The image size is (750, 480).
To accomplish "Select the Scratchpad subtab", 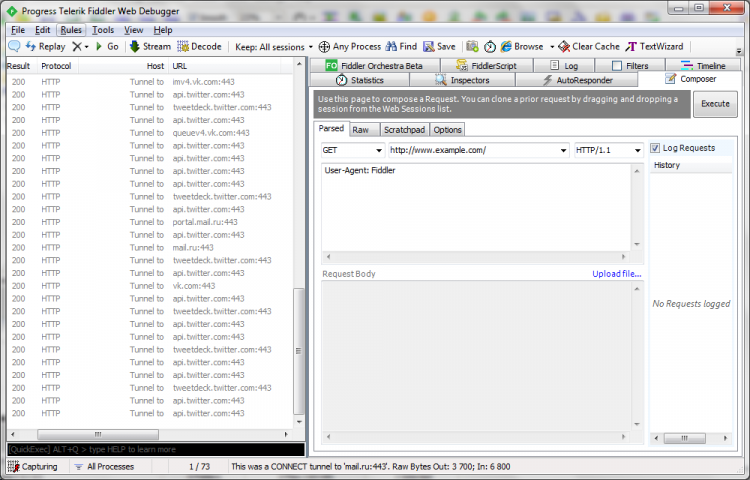I will tap(404, 130).
